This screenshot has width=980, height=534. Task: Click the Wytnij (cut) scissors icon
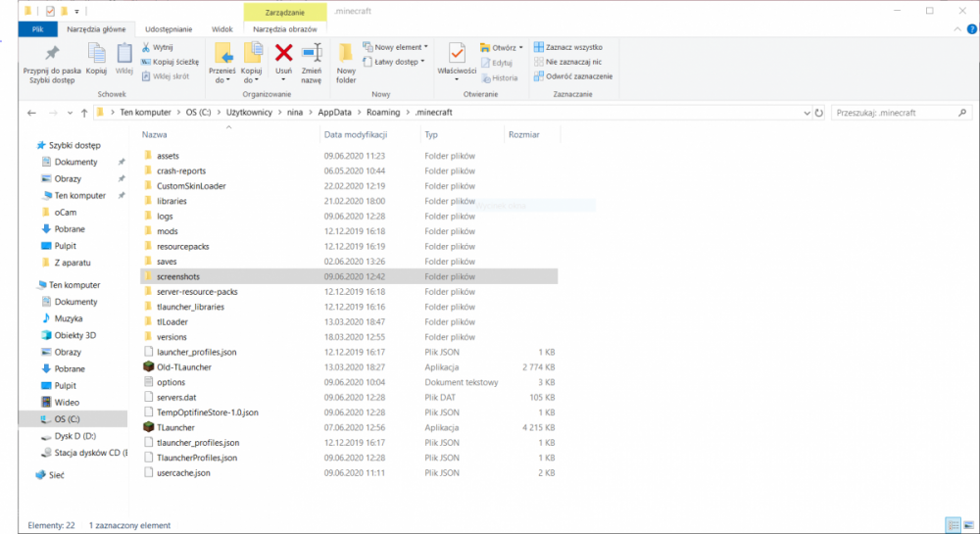point(146,47)
